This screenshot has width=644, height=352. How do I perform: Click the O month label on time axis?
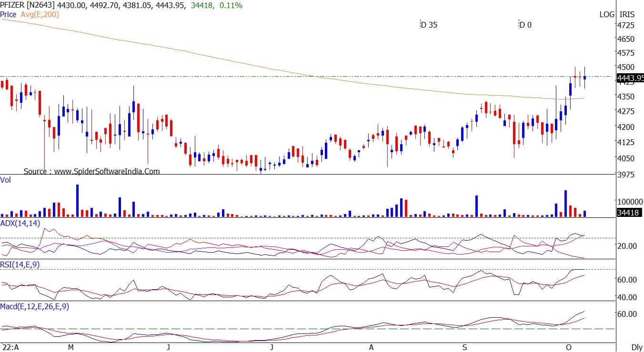click(568, 347)
